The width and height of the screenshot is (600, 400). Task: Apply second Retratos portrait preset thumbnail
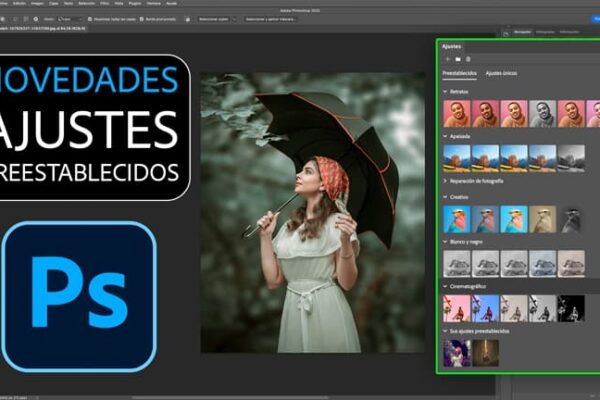[485, 114]
